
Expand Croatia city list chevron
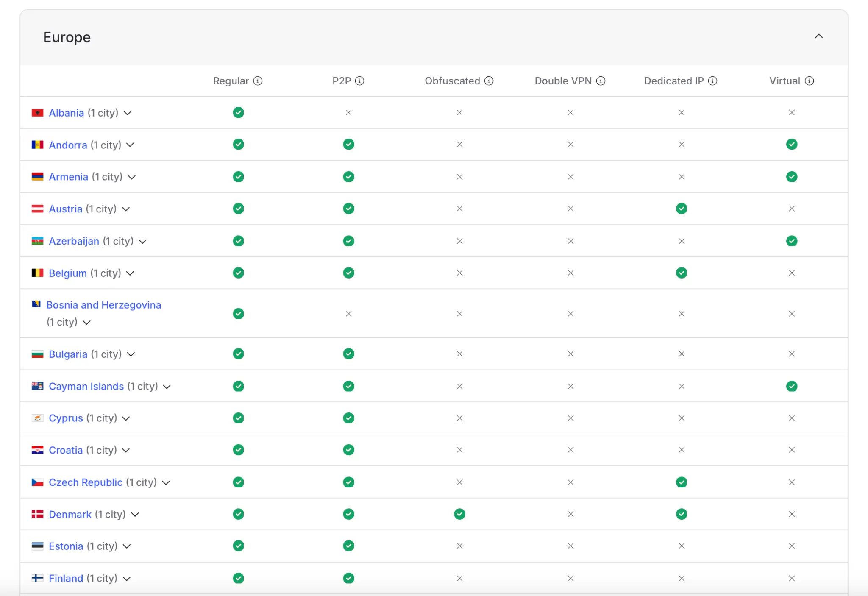coord(126,450)
